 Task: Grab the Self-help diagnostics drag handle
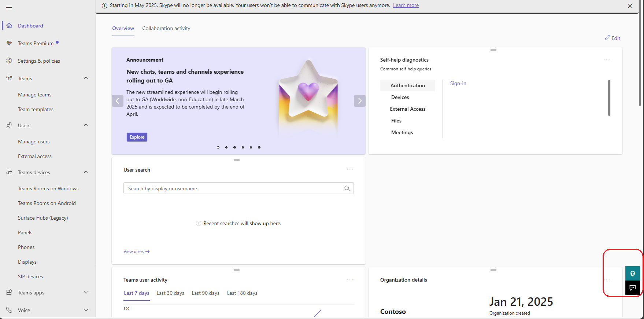tap(493, 50)
